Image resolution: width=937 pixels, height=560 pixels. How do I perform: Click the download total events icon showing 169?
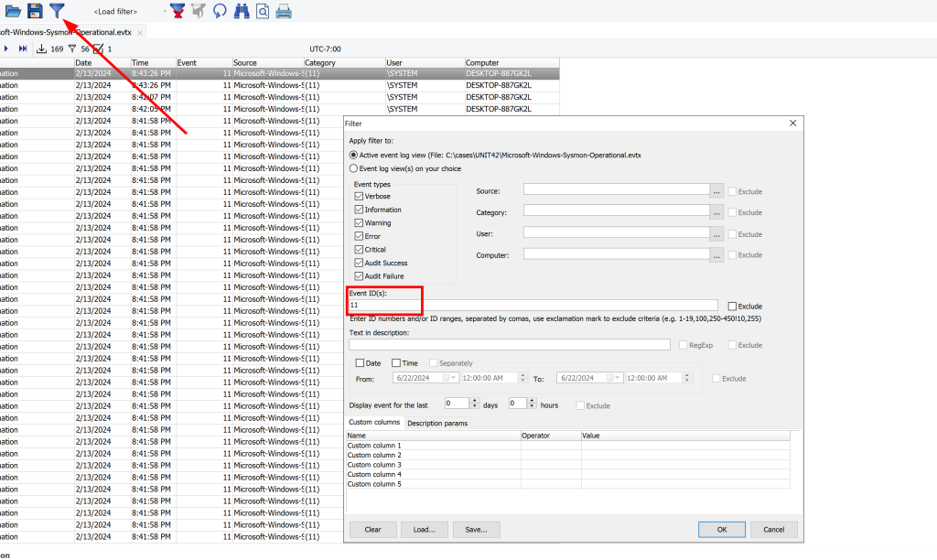click(41, 48)
